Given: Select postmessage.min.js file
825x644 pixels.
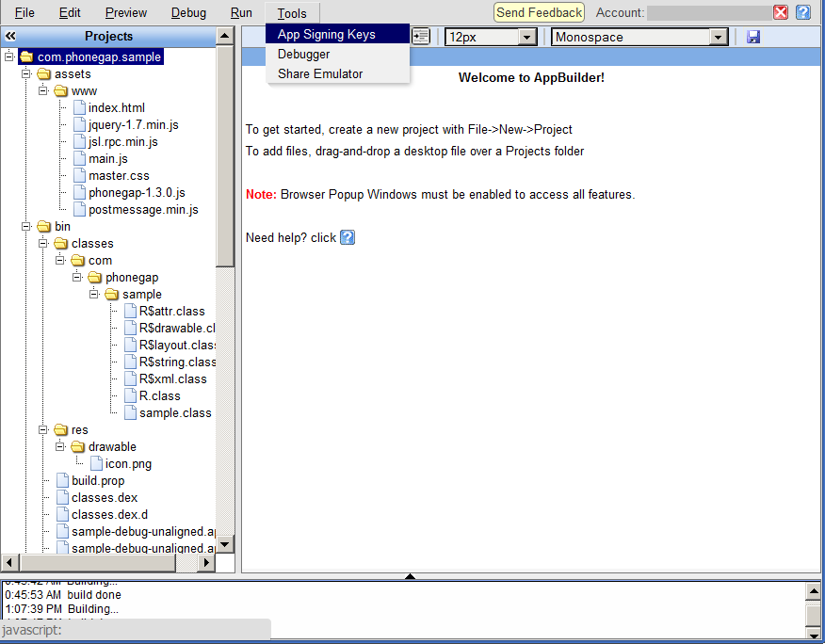Looking at the screenshot, I should pos(143,209).
